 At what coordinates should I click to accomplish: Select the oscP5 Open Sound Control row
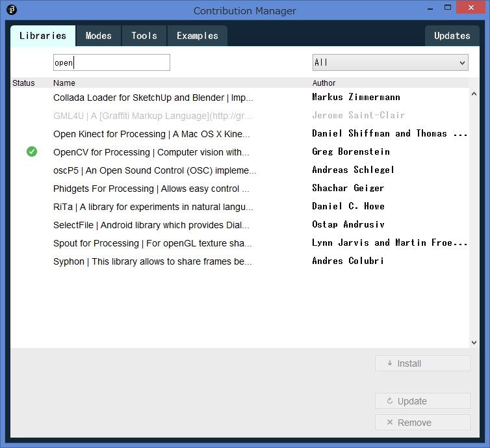click(x=240, y=170)
